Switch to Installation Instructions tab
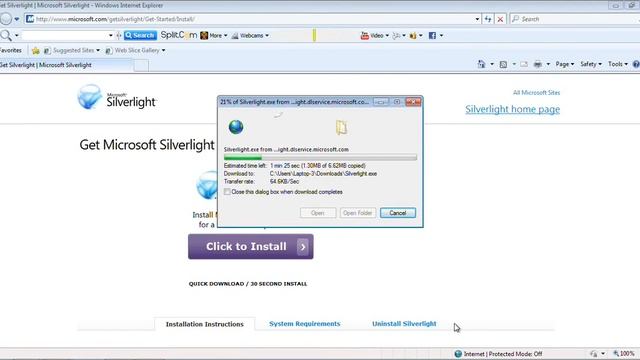640x360 pixels. [204, 324]
